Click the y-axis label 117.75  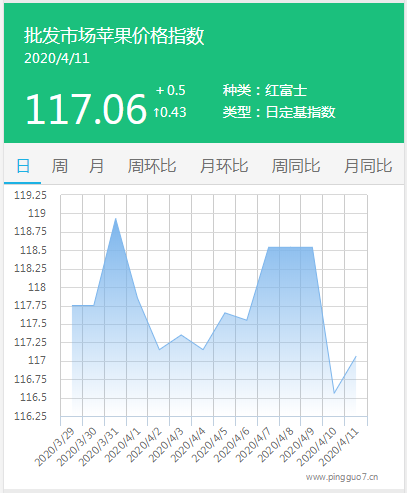(x=30, y=305)
